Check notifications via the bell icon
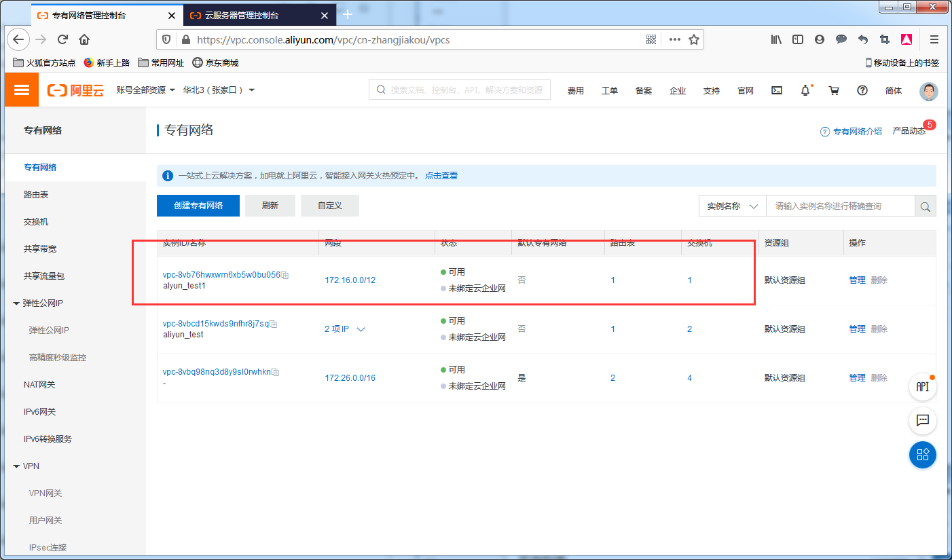This screenshot has width=952, height=560. [805, 90]
